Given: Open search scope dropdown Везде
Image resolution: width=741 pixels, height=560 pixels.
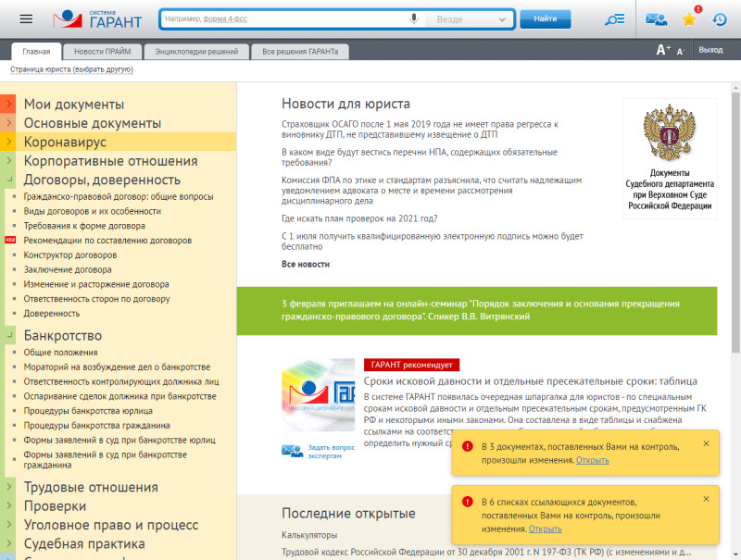Looking at the screenshot, I should 471,19.
